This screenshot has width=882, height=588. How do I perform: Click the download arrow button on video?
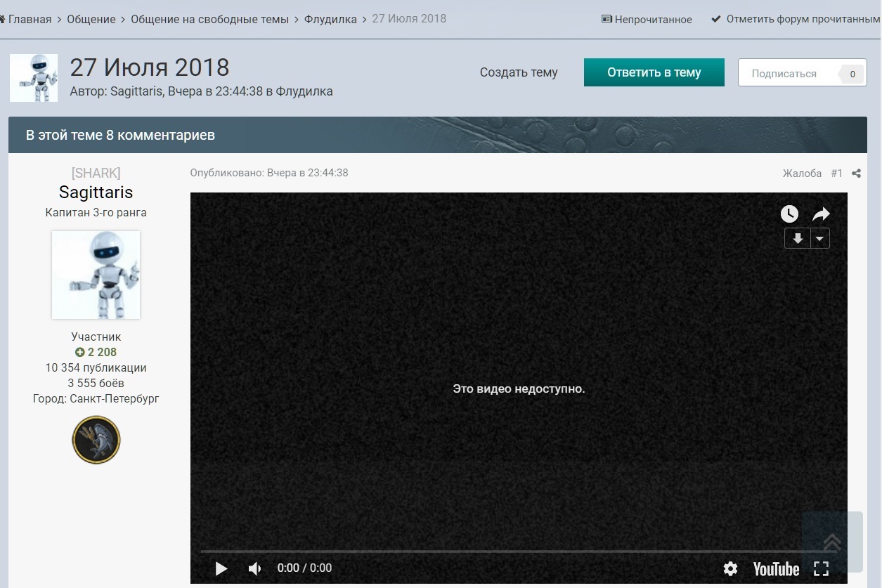pos(798,239)
